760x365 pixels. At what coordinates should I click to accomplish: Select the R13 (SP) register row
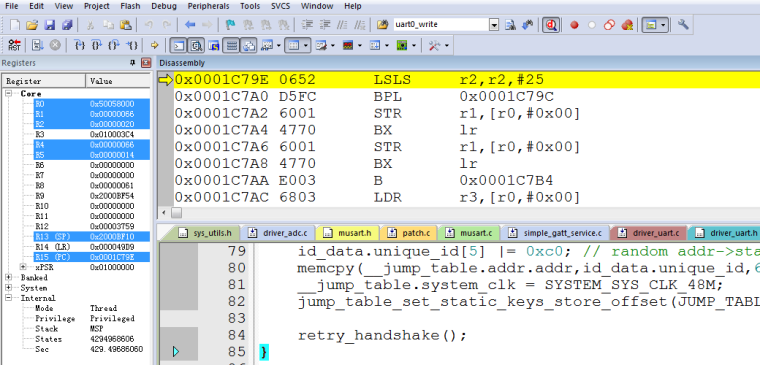(92, 237)
